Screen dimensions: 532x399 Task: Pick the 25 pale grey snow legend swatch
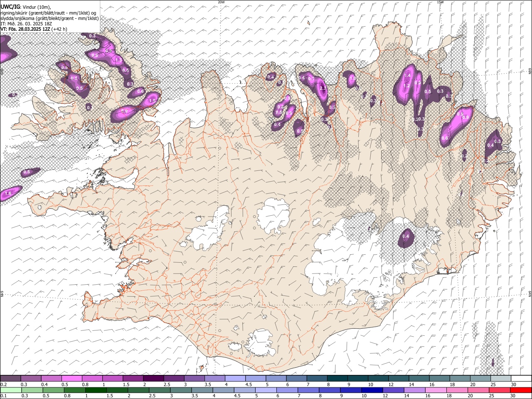(x=500, y=379)
